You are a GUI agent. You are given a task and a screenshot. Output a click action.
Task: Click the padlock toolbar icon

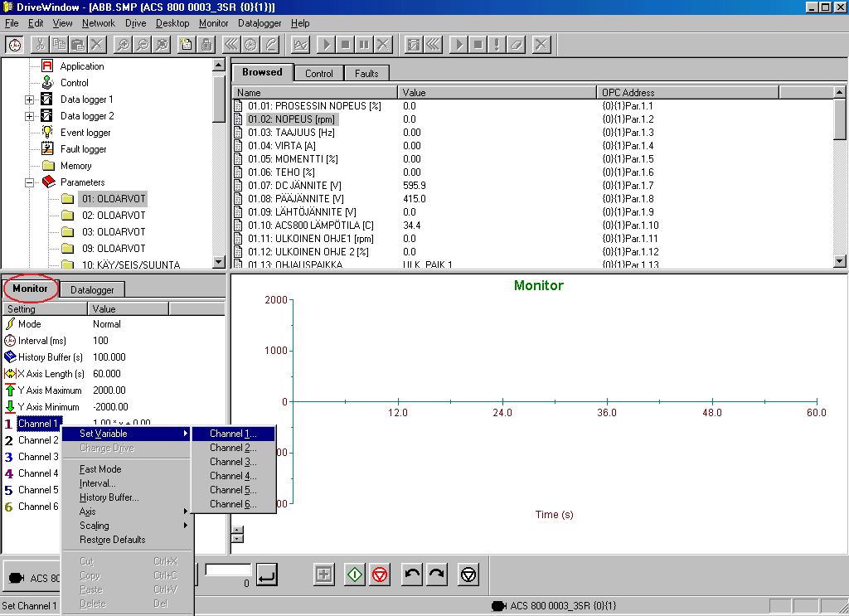pos(206,45)
